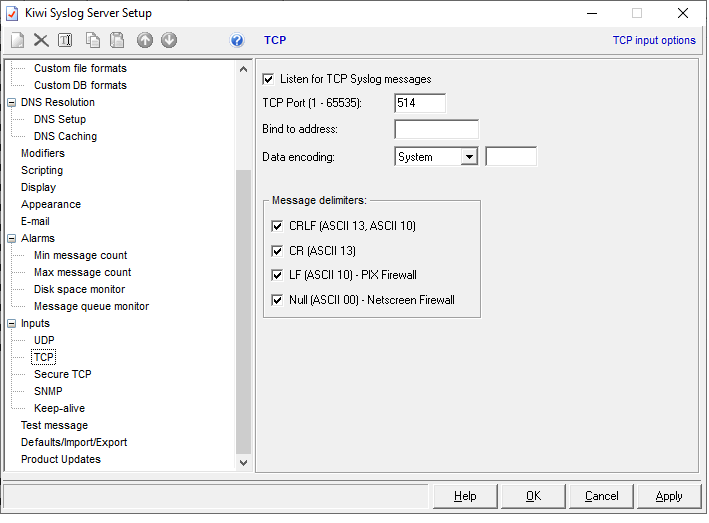Viewport: 709px width, 523px height.
Task: Select Modifiers in the tree
Action: coord(43,153)
